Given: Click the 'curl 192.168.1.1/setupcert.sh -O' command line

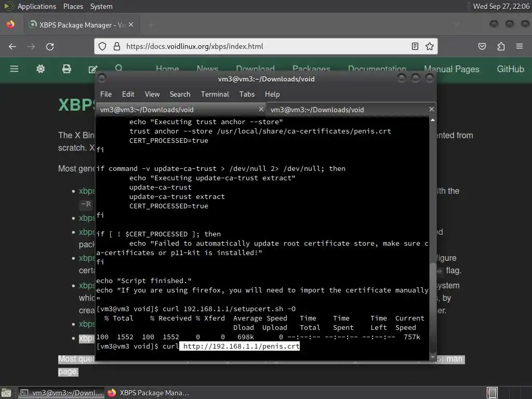Looking at the screenshot, I should pyautogui.click(x=229, y=309).
